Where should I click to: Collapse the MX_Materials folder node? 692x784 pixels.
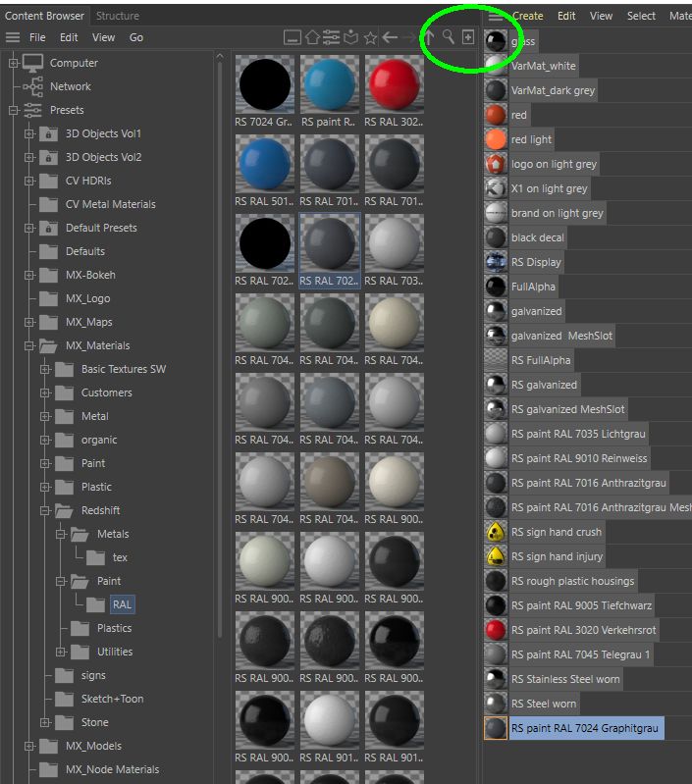(x=29, y=345)
